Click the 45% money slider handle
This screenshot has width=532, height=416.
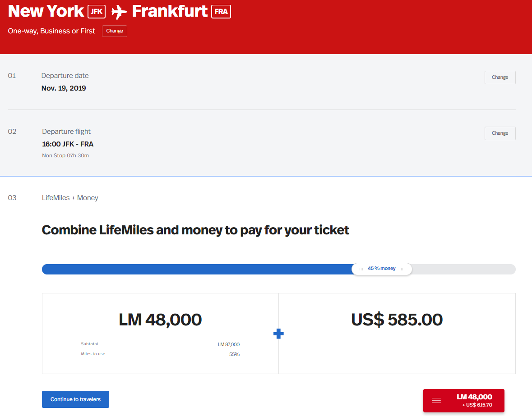382,269
